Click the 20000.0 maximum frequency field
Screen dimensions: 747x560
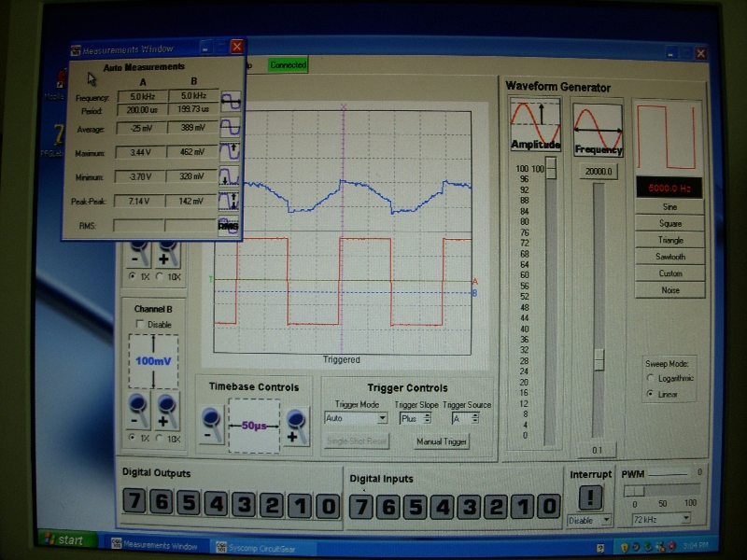tap(599, 172)
